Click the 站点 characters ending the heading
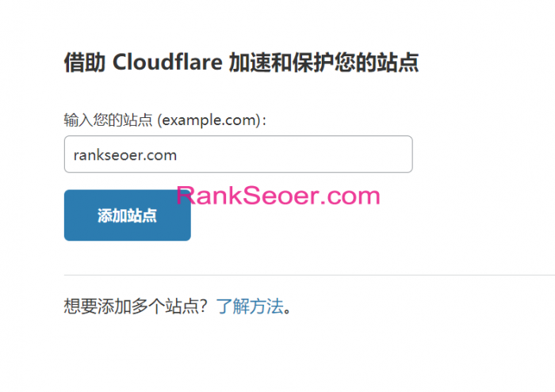This screenshot has height=392, width=555. pos(398,63)
